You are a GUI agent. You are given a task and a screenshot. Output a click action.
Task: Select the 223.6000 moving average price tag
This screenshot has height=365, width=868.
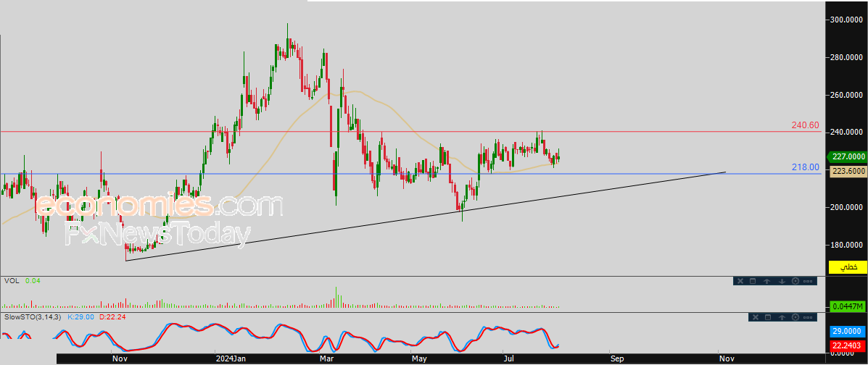point(847,171)
